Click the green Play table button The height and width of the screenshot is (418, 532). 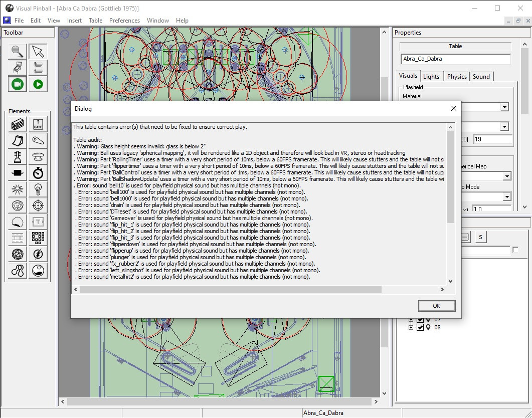(x=38, y=84)
